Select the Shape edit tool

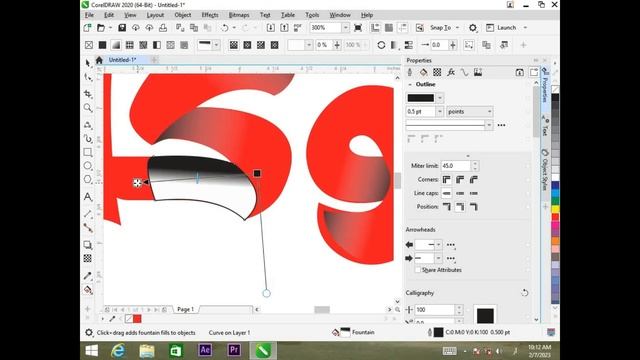pos(88,77)
